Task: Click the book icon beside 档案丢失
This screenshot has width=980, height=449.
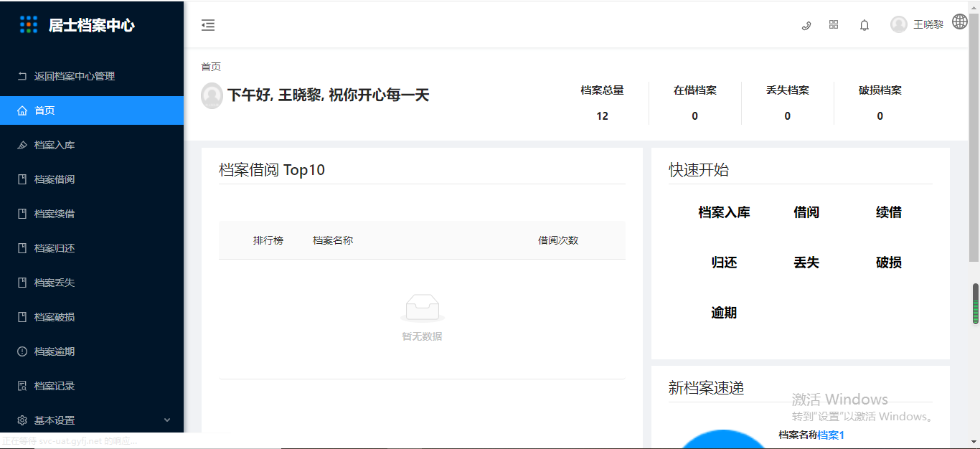Action: click(22, 283)
